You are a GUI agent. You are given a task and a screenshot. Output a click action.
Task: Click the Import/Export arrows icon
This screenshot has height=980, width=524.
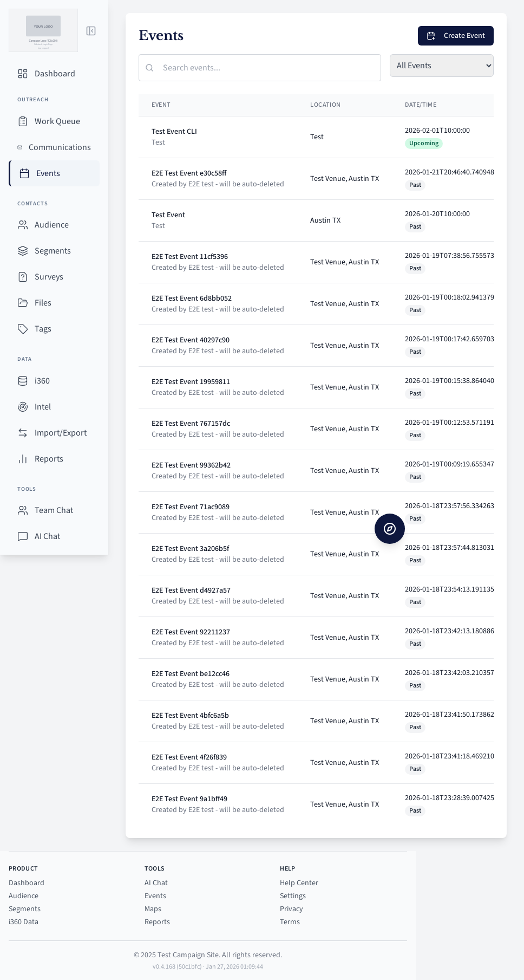[23, 433]
